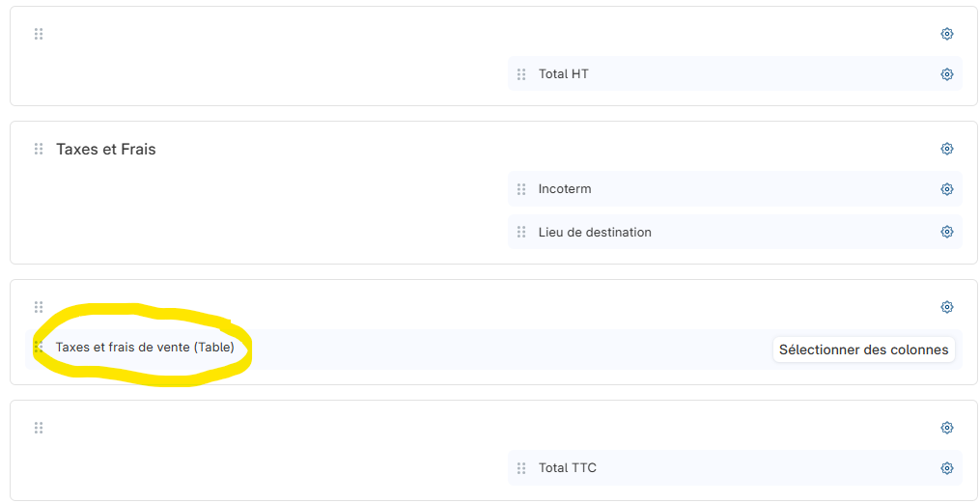Open settings gear for Total HT field
This screenshot has height=503, width=980.
click(946, 74)
